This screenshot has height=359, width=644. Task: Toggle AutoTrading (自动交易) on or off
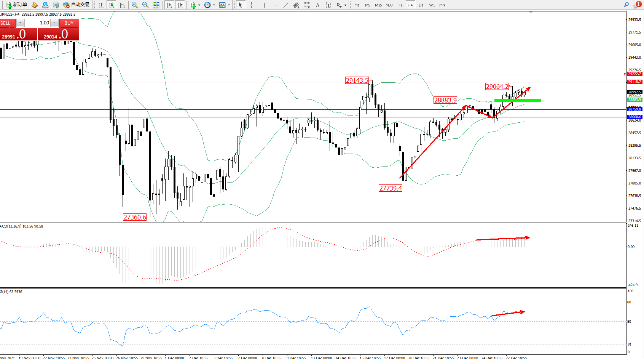pos(77,5)
